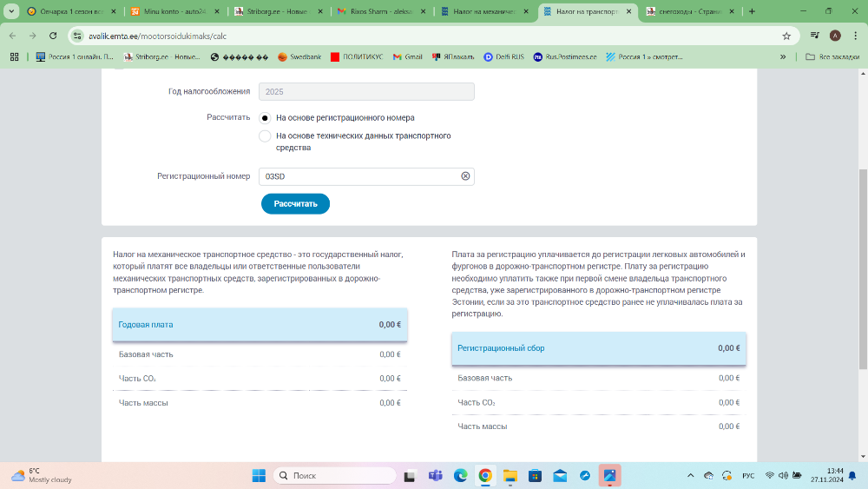This screenshot has width=868, height=489.
Task: Clear the registration number field with X icon
Action: pos(465,176)
